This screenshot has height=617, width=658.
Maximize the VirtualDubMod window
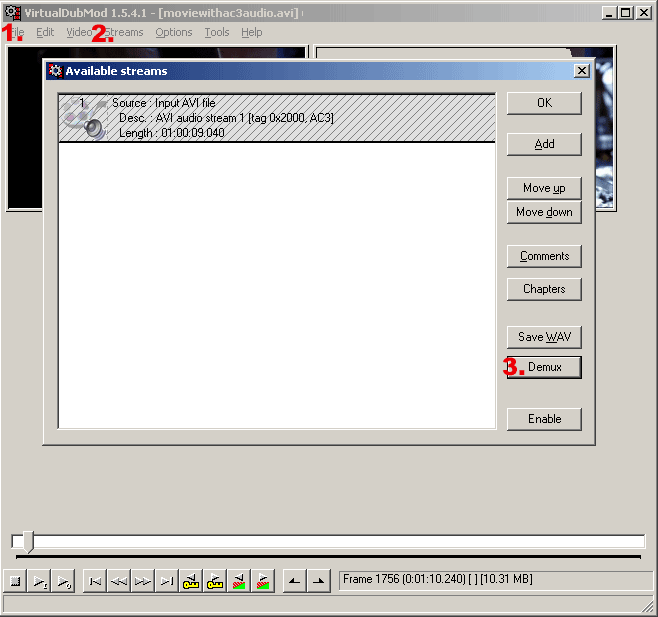point(625,13)
